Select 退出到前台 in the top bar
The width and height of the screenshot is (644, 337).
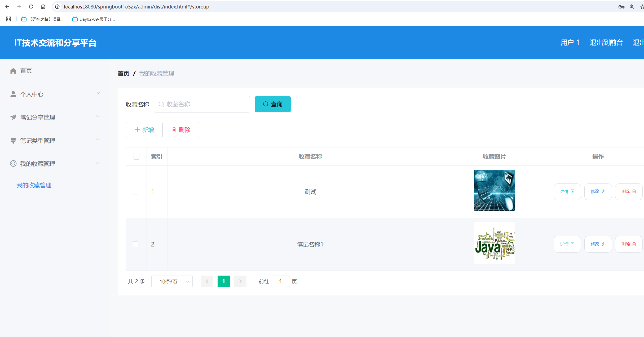point(606,42)
